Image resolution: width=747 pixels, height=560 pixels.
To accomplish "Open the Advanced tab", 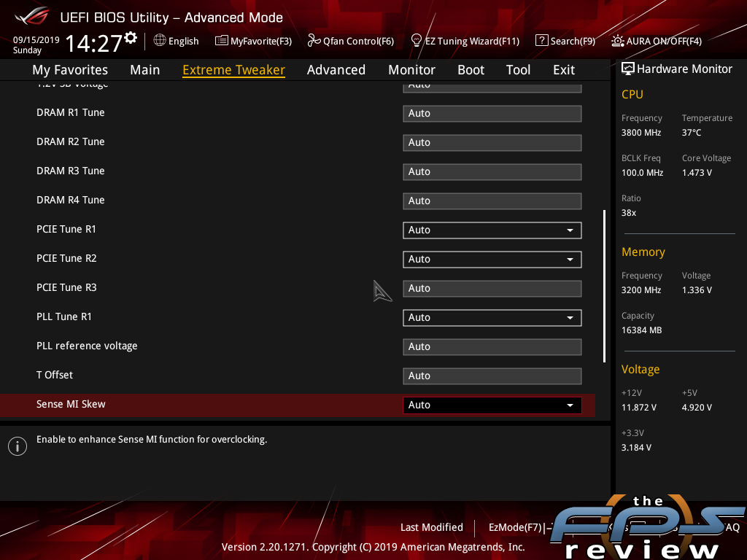I will coord(336,69).
